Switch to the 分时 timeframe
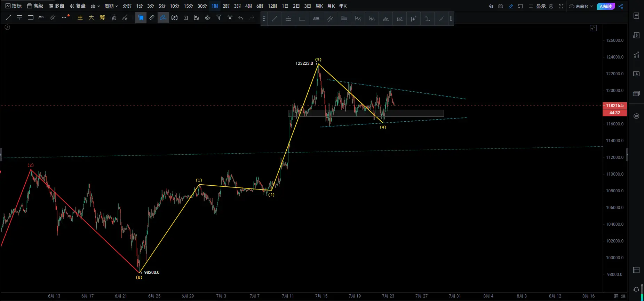Viewport: 644px width, 301px height. (127, 6)
